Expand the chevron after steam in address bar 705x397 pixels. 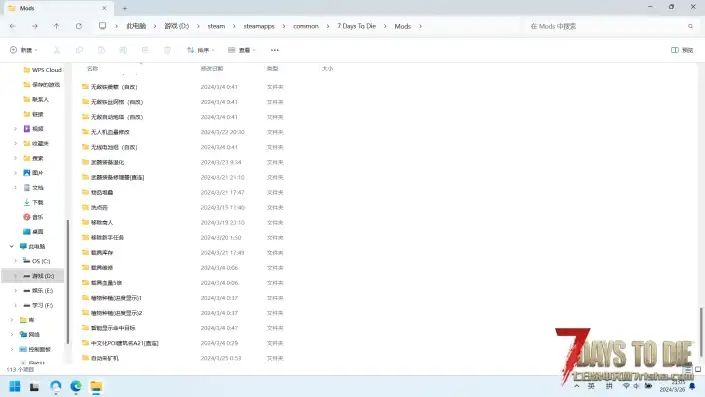coord(234,26)
